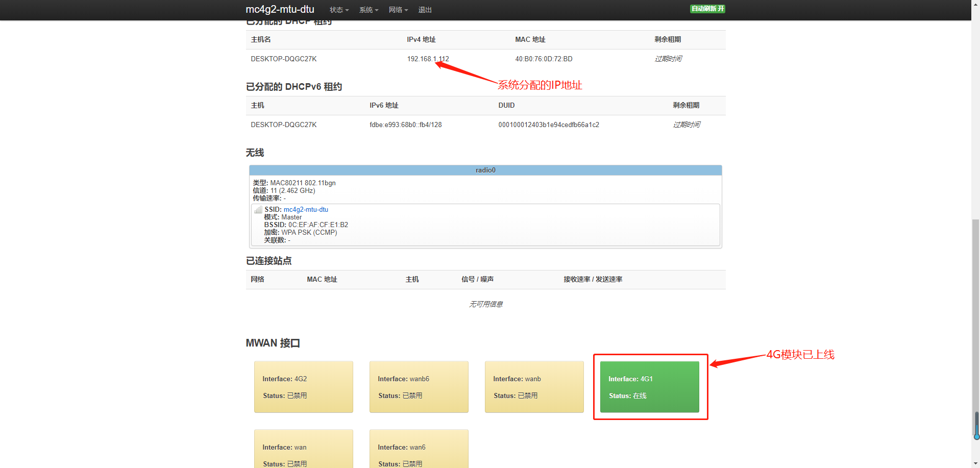Click the 无可用信息 message

(x=485, y=304)
